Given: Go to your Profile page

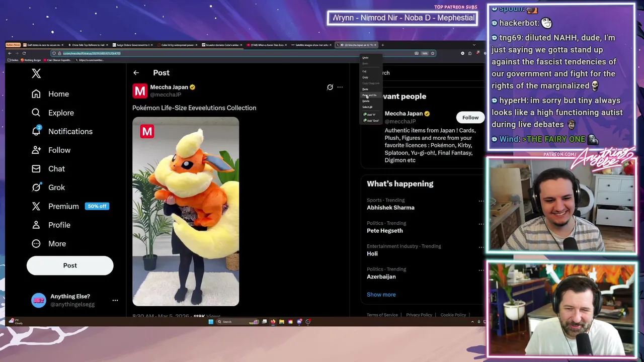Looking at the screenshot, I should point(50,225).
